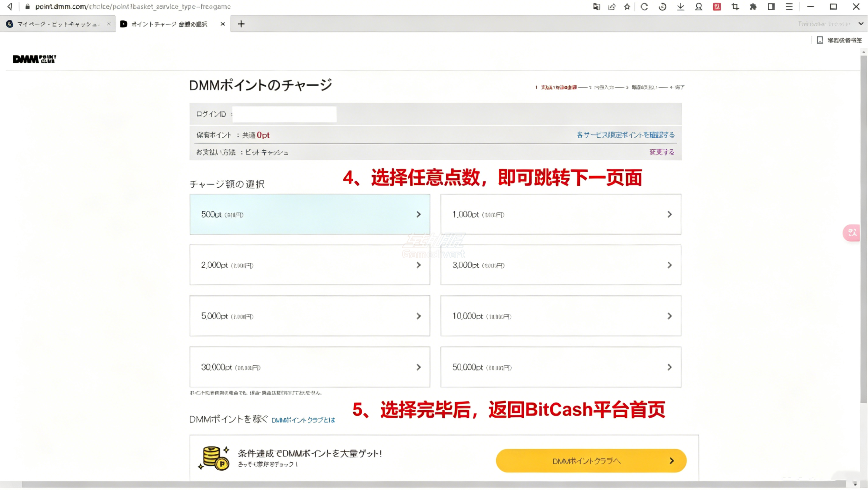Open the mobile bookmarks folder
Viewport: 868px width, 490px height.
coord(839,40)
